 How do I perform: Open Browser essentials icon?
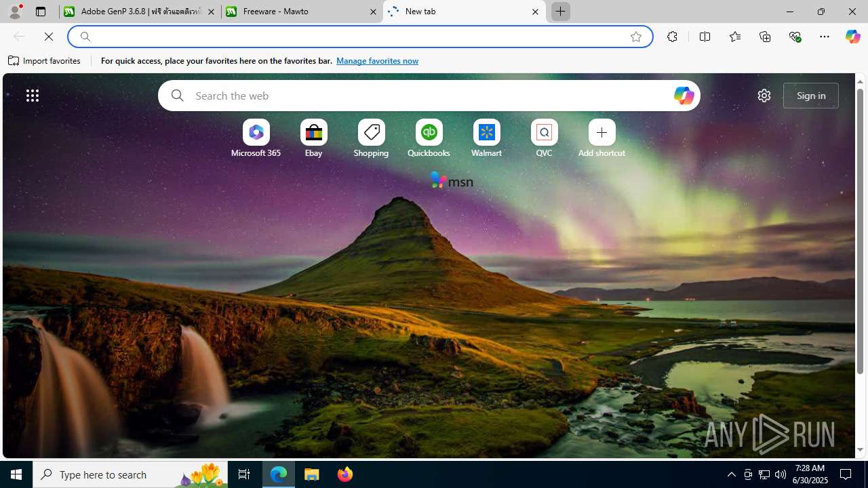[795, 37]
